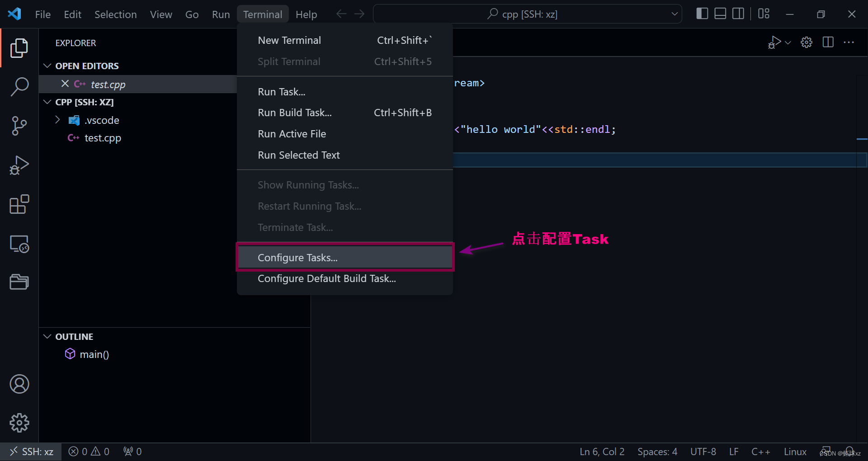Split the editor right
This screenshot has width=868, height=461.
pos(828,42)
